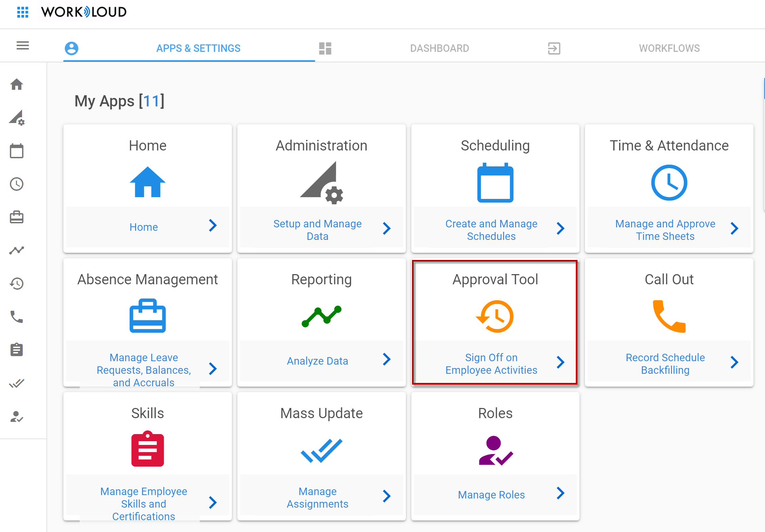The height and width of the screenshot is (532, 765).
Task: Expand chevron next to Manage Roles
Action: (561, 493)
